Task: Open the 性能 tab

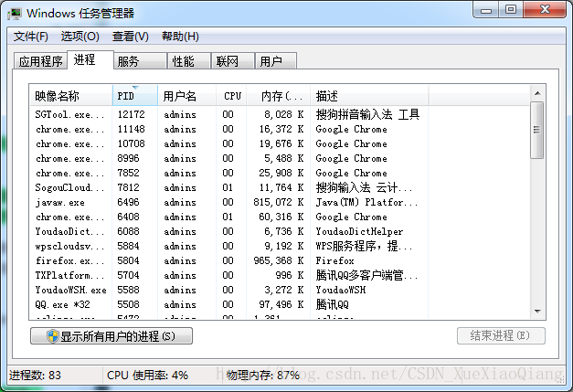Action: tap(188, 61)
